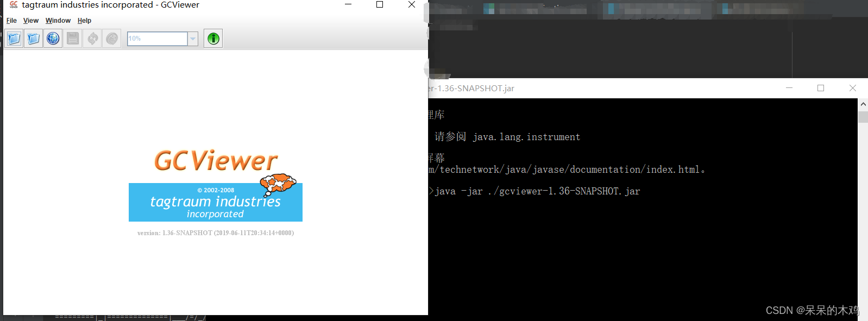This screenshot has width=868, height=321.
Task: Click the Refresh arrows icon
Action: click(x=92, y=39)
